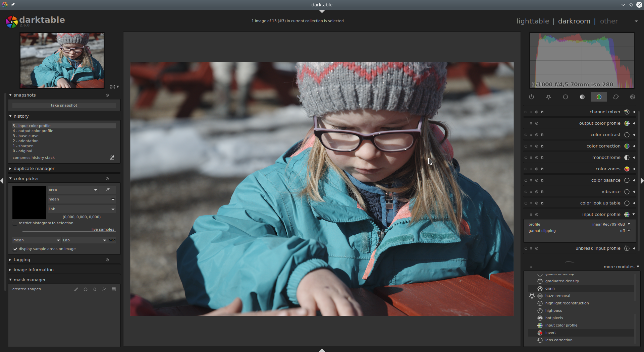Add a circle shape in mask manager
This screenshot has width=644, height=352.
click(x=86, y=289)
